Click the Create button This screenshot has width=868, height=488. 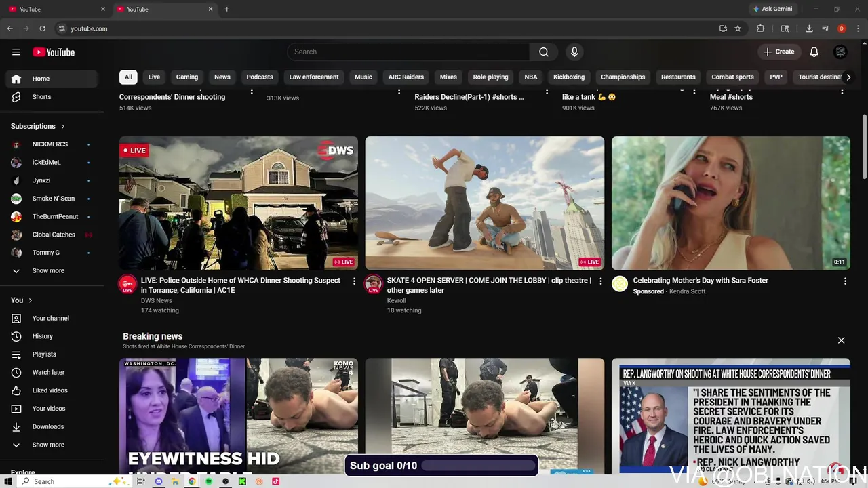[x=778, y=52]
